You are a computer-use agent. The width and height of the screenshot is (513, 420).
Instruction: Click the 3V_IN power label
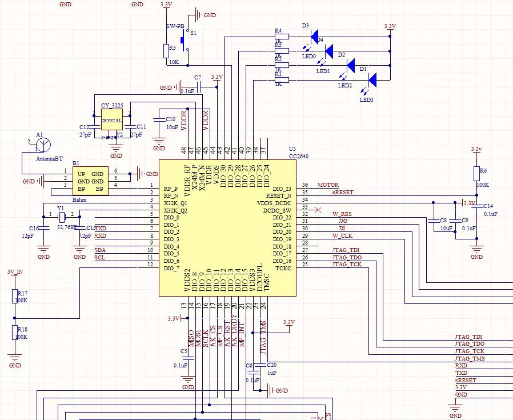[15, 272]
